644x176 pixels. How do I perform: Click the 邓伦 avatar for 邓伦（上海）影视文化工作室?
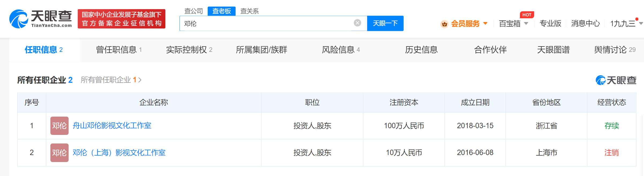[x=59, y=153]
